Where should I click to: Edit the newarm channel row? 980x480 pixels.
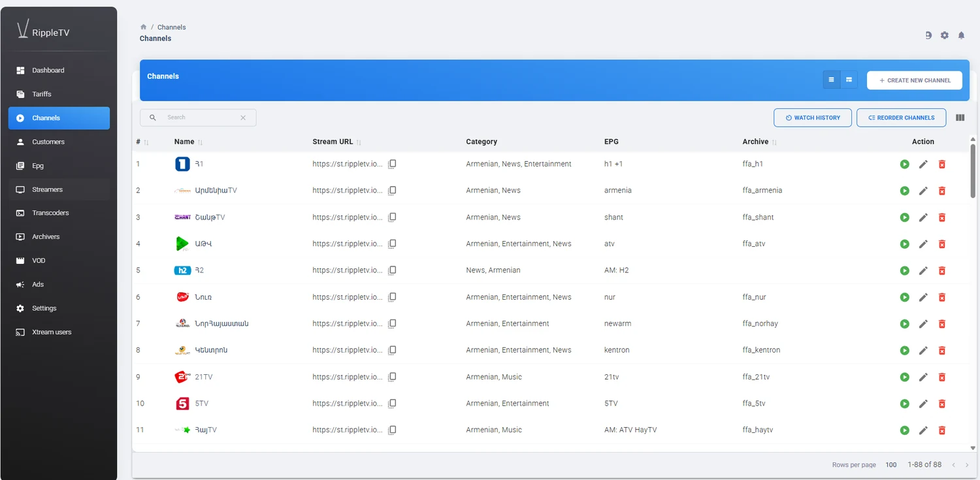923,324
